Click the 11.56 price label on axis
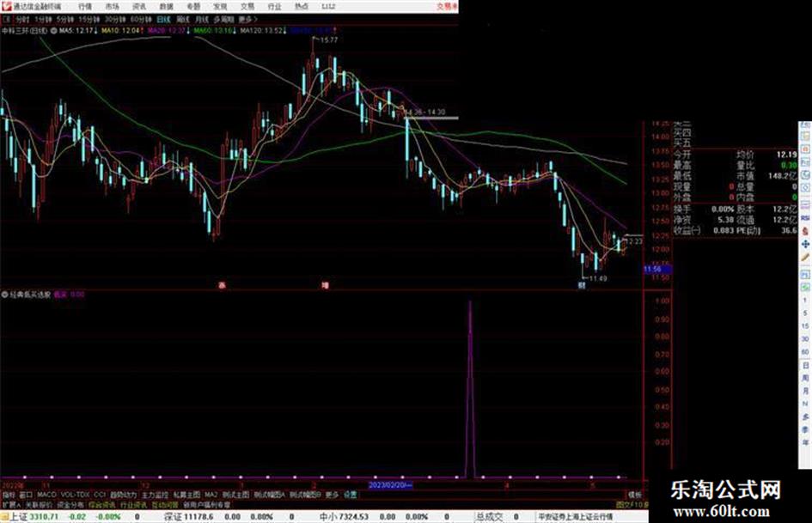Image resolution: width=812 pixels, height=523 pixels. (656, 270)
